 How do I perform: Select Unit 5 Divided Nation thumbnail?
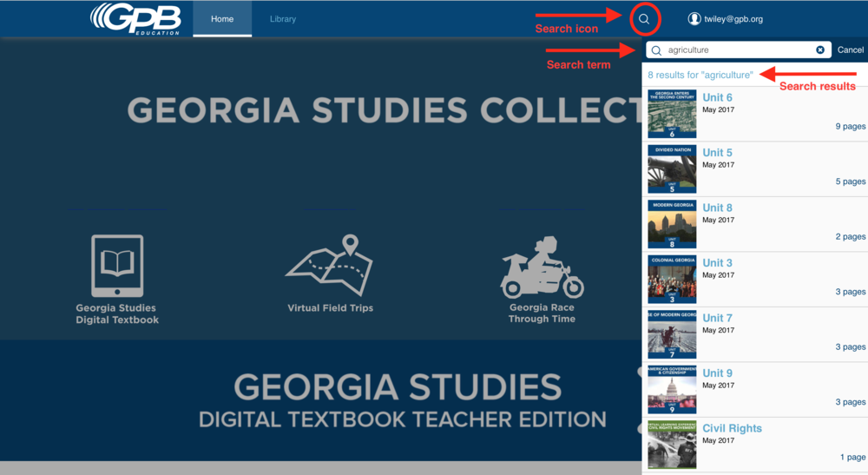672,169
